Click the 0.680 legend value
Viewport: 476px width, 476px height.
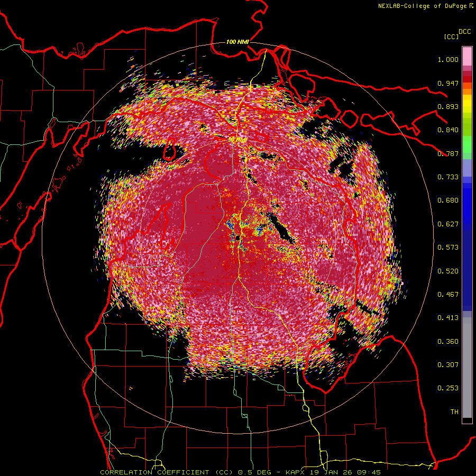pos(448,200)
